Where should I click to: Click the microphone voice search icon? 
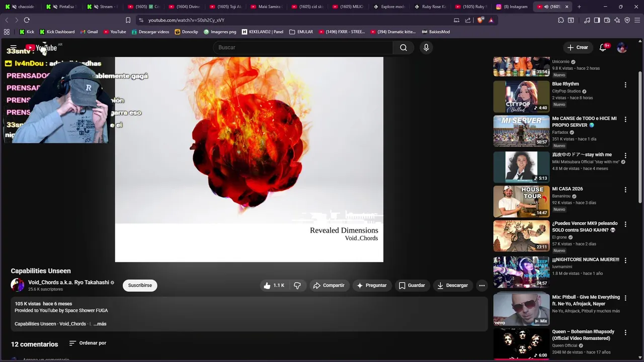426,47
